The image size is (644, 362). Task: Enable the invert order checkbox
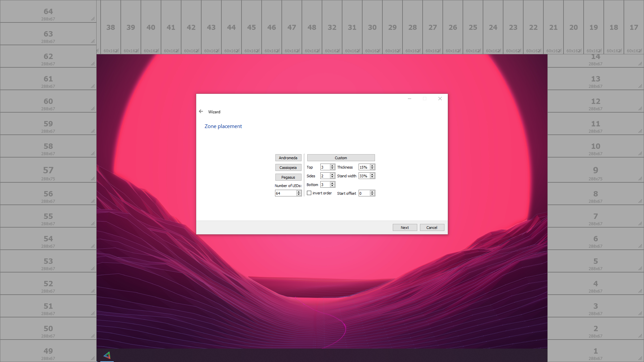pos(309,193)
